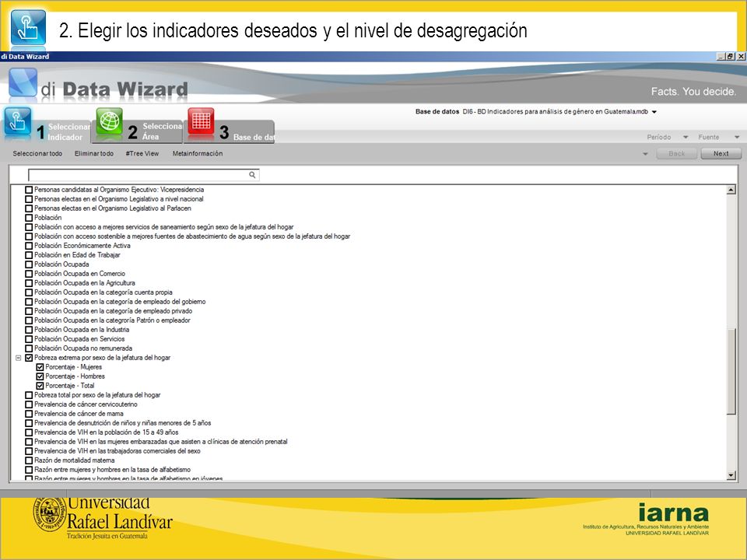Screen dimensions: 747x560
Task: Select text Prevalencia de VIH en las trabajadoras comerciales del sexo
Action: pyautogui.click(x=117, y=451)
